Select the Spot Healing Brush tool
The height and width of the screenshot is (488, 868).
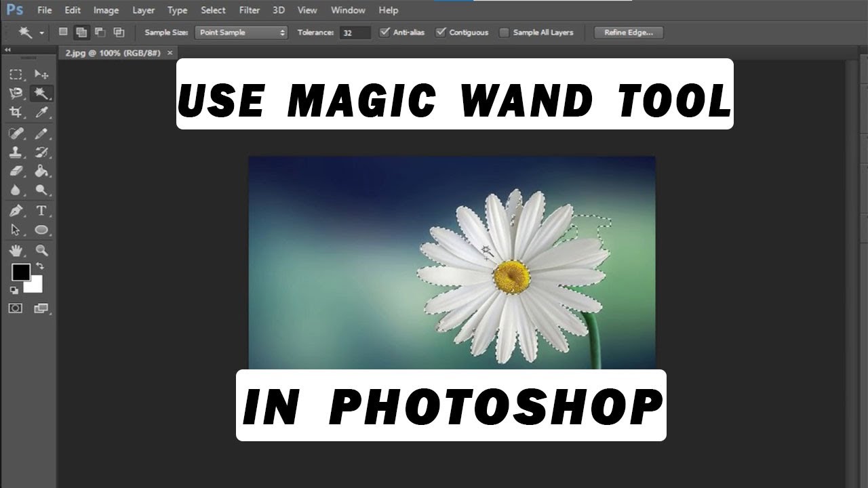pyautogui.click(x=16, y=134)
